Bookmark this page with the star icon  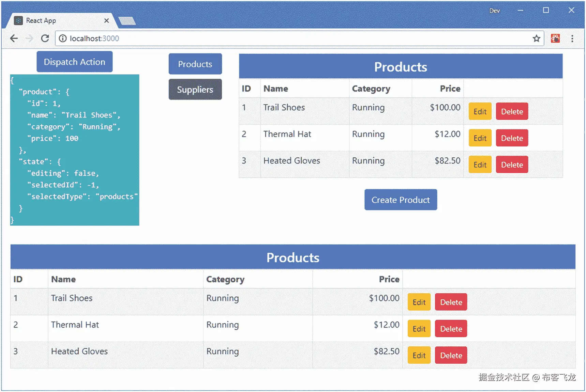[x=537, y=38]
